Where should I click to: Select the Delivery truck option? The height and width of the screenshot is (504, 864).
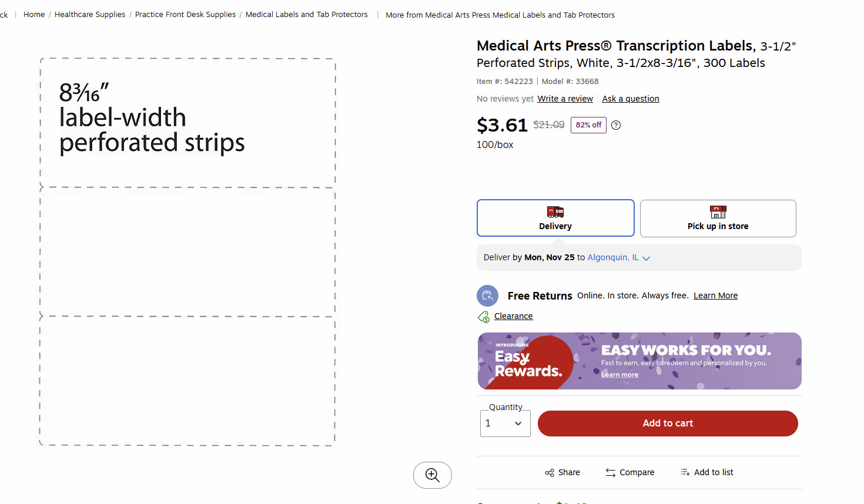coord(555,218)
